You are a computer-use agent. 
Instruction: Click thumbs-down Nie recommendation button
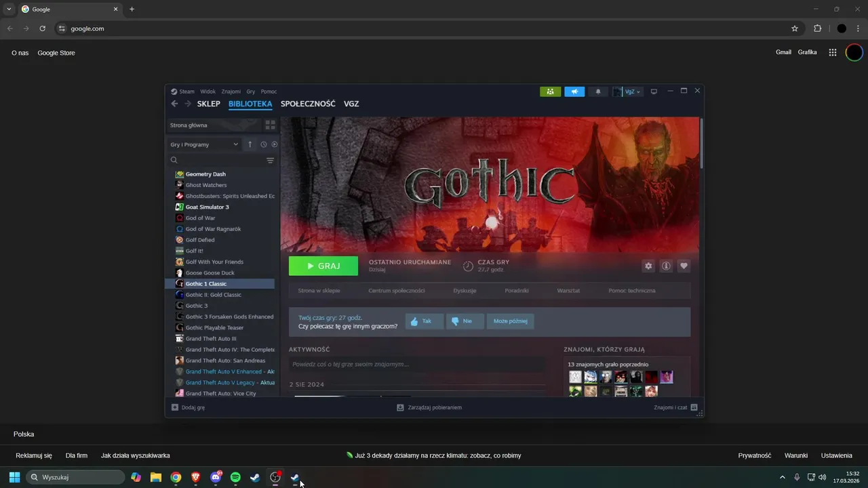click(465, 321)
